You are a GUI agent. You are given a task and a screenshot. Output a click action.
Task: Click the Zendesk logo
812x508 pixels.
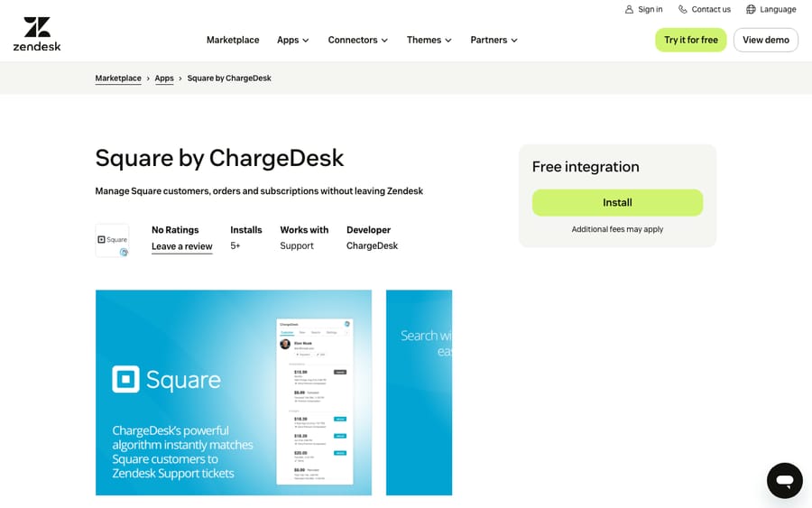[37, 34]
